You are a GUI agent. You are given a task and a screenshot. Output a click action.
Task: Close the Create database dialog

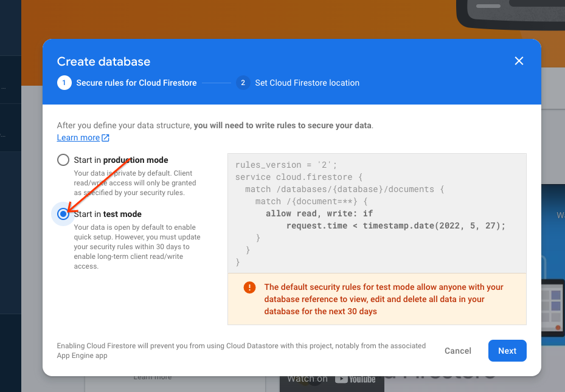tap(519, 61)
